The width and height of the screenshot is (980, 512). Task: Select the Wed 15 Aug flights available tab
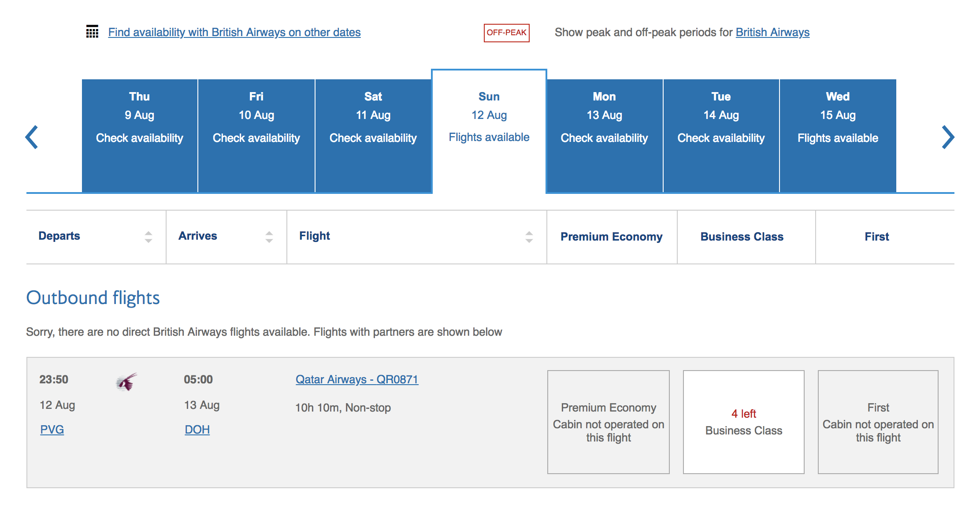[838, 136]
